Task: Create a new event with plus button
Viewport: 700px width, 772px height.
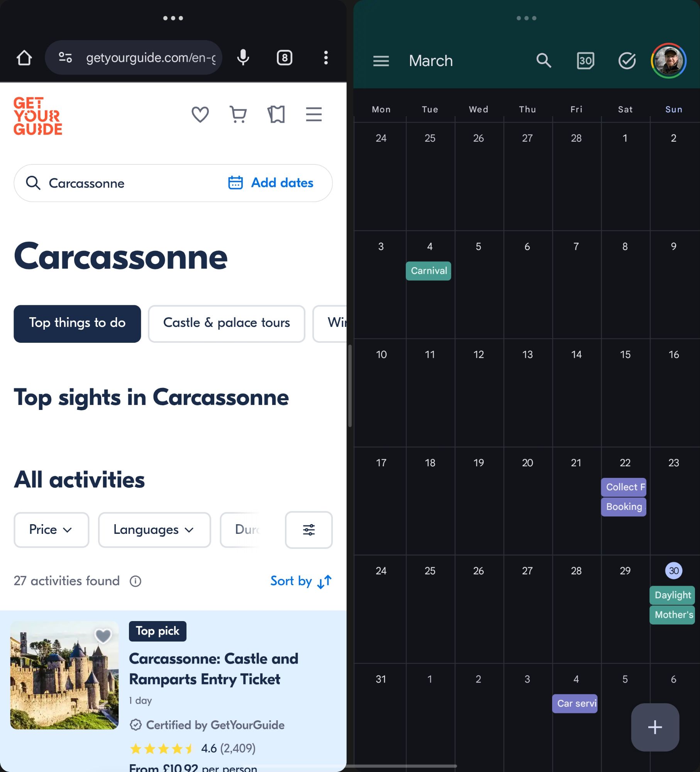Action: (x=655, y=727)
